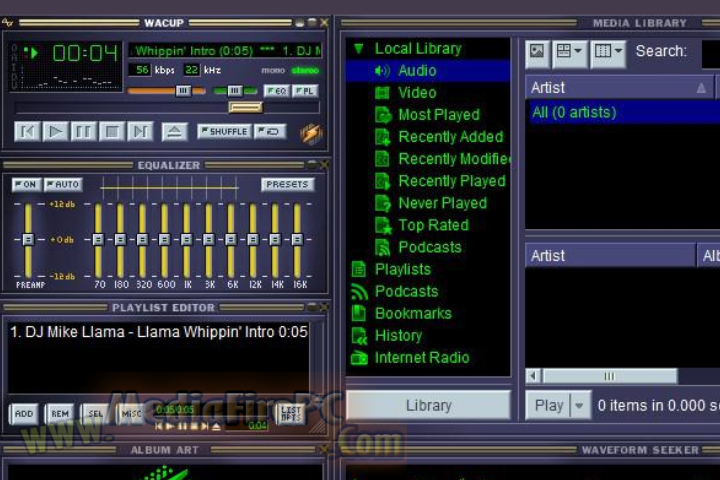Click the lightning bolt about icon
This screenshot has width=720, height=480.
pos(311,134)
